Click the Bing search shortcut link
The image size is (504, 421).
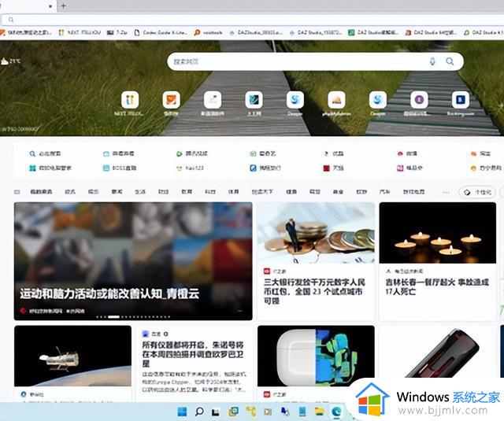45,153
